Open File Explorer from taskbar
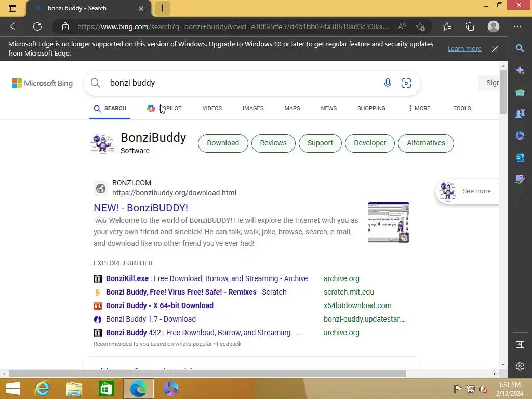 pyautogui.click(x=74, y=389)
